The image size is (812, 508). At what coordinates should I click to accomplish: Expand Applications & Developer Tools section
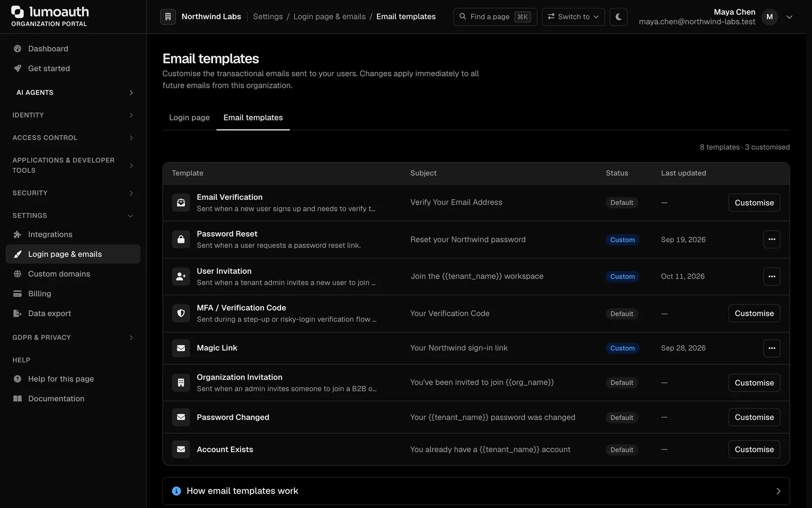[73, 165]
